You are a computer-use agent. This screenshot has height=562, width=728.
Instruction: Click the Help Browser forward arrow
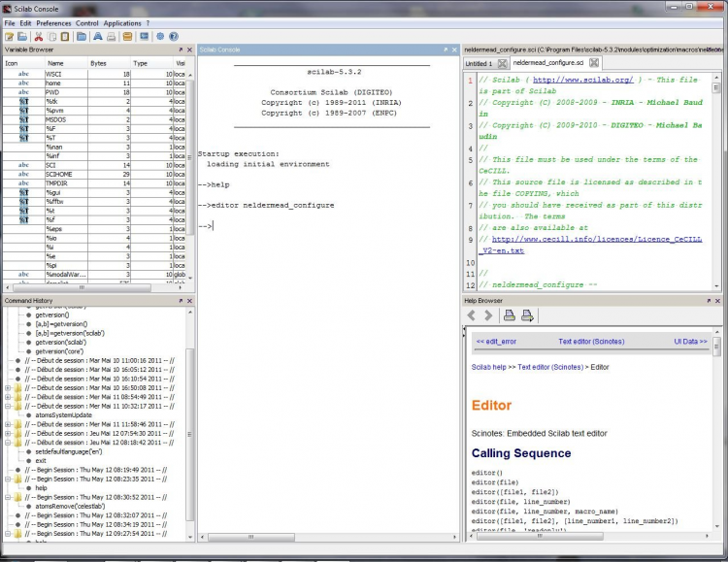tap(488, 314)
